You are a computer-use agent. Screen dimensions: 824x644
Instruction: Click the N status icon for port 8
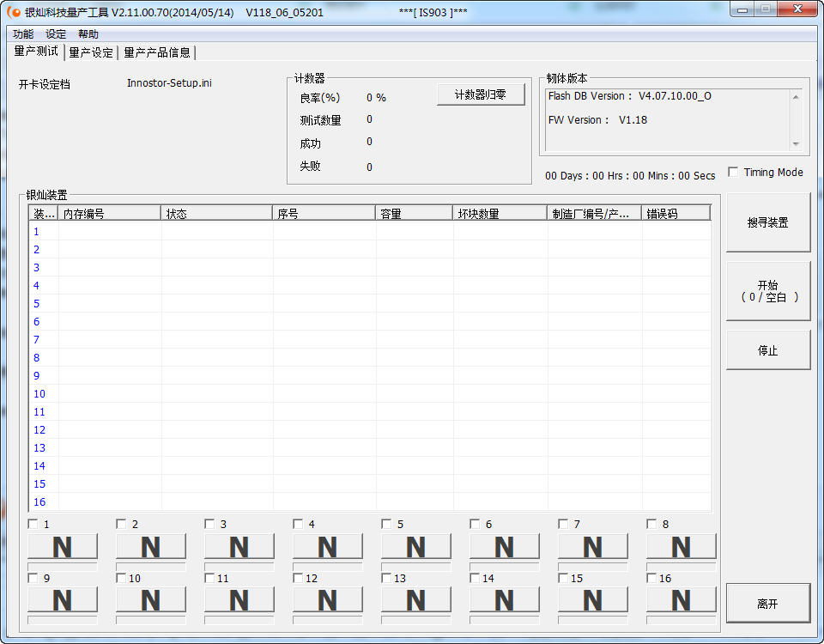[682, 547]
